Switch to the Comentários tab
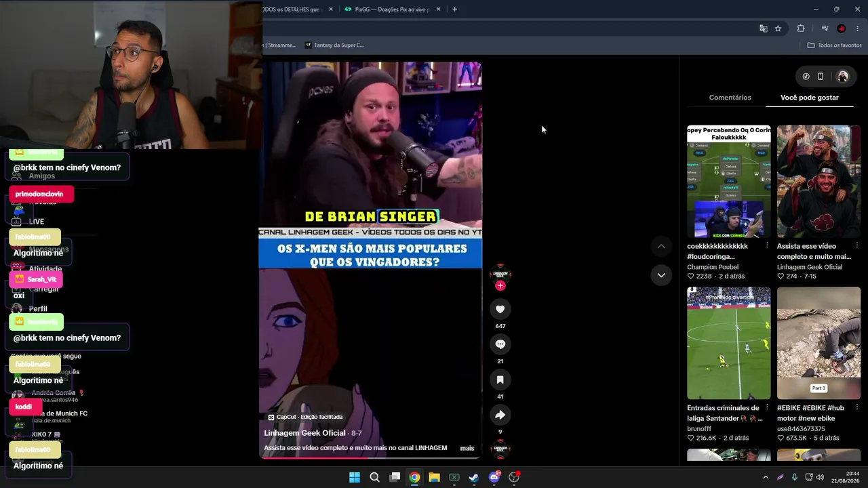 730,98
